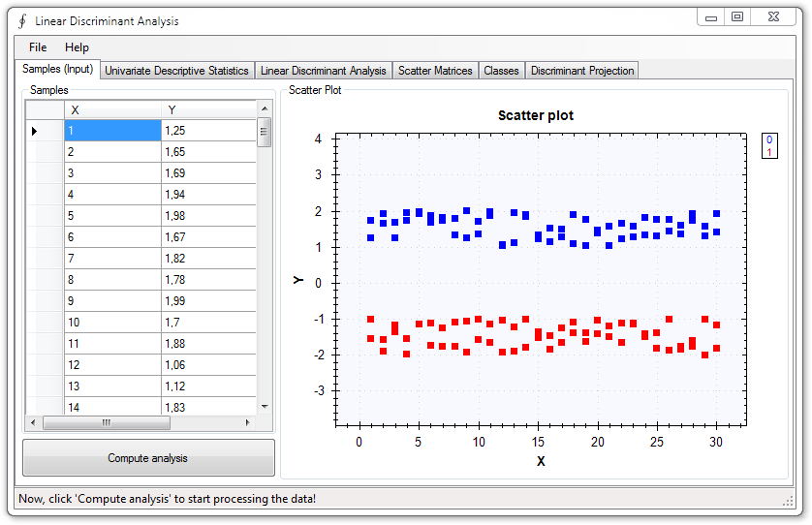Click the Y cell showing 1,78
This screenshot has width=812, height=525.
pyautogui.click(x=208, y=280)
